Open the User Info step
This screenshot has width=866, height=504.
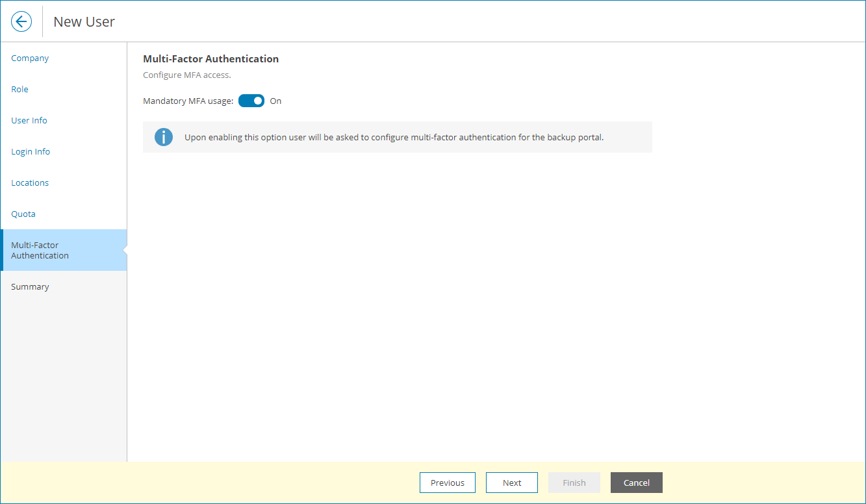pos(29,120)
